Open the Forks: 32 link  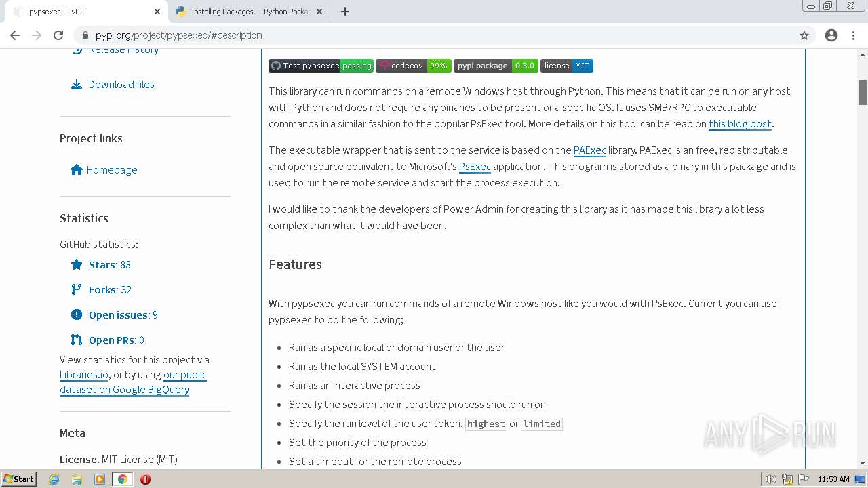[x=110, y=290]
